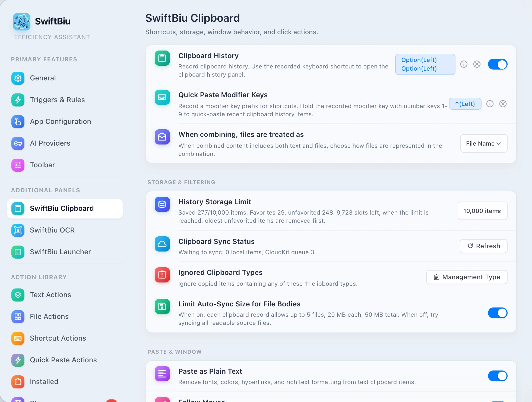Click the Quick Paste Modifier Keys keyboard icon
This screenshot has width=532, height=402.
tap(162, 97)
